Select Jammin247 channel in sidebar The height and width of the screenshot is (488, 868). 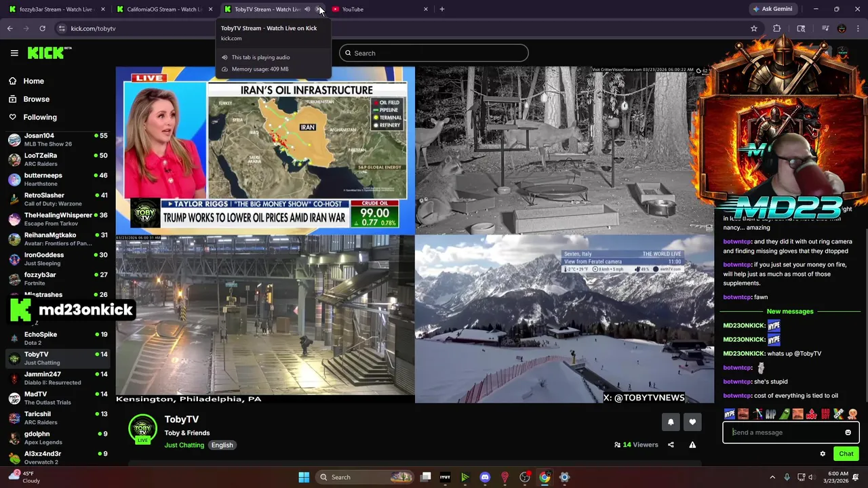point(58,378)
